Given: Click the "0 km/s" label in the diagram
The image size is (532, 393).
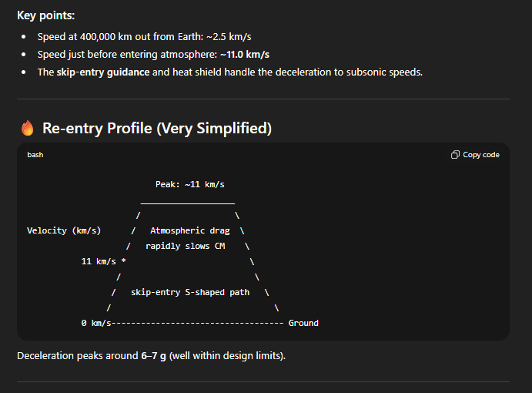Looking at the screenshot, I should pyautogui.click(x=96, y=323).
